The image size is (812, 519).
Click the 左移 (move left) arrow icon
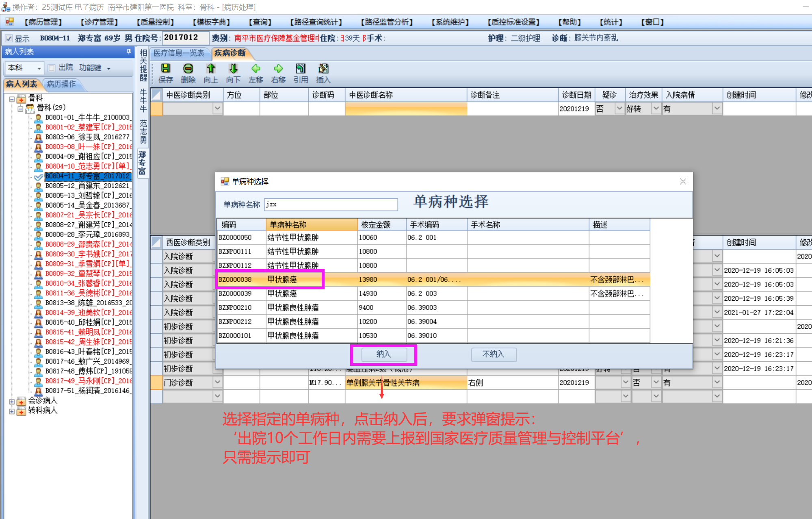pyautogui.click(x=256, y=69)
